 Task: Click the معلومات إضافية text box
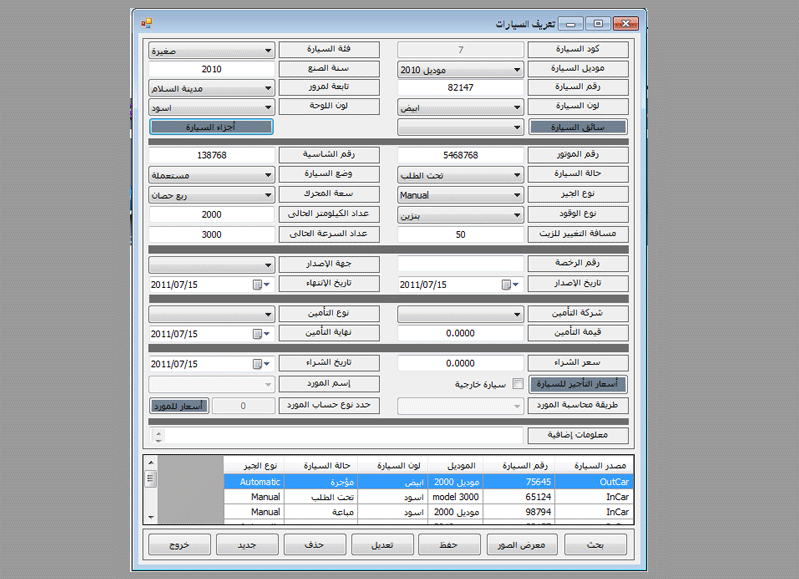coord(336,436)
